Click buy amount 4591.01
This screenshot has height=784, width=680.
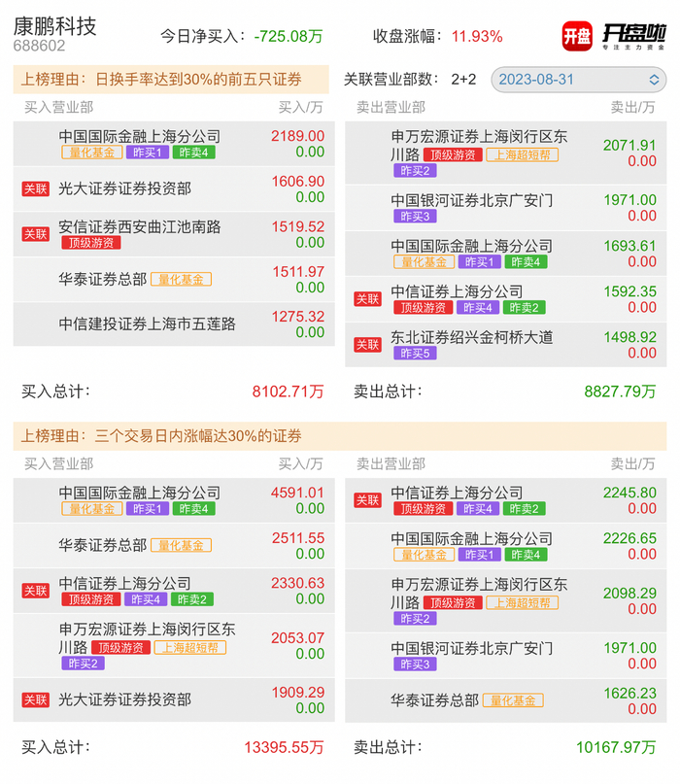pyautogui.click(x=297, y=493)
